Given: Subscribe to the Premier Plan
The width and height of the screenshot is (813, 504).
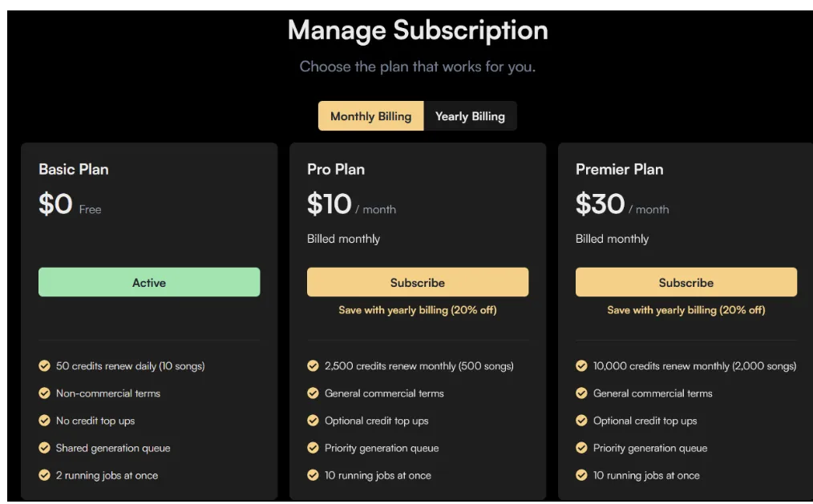Looking at the screenshot, I should click(686, 283).
